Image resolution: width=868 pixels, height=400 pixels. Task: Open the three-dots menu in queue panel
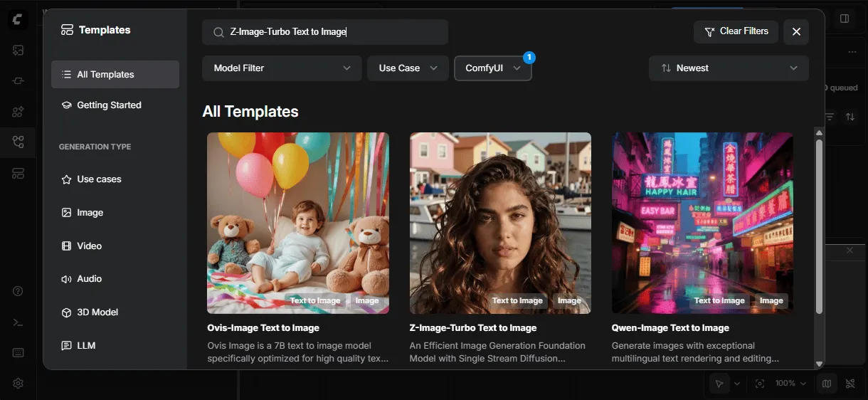coord(852,52)
